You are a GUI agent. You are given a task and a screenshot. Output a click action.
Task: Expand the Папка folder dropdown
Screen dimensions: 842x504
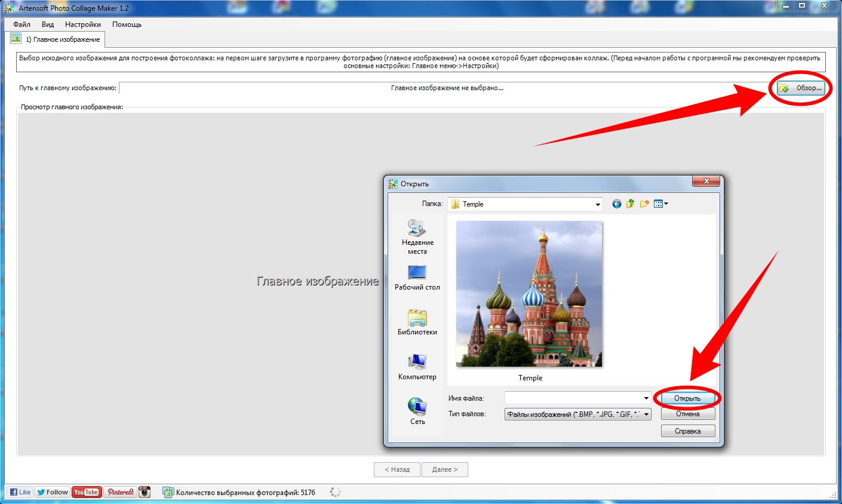[x=598, y=204]
